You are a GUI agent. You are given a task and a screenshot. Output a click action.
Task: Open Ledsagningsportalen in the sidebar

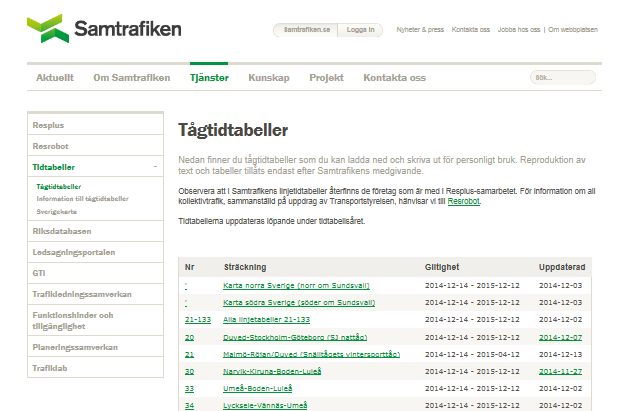point(95,252)
